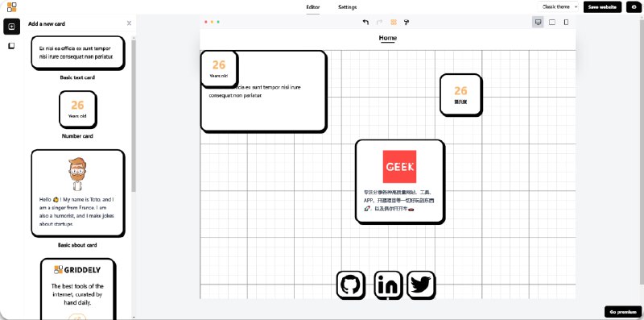Screen dimensions: 644x320
Task: Select the Editor tab
Action: pyautogui.click(x=313, y=7)
